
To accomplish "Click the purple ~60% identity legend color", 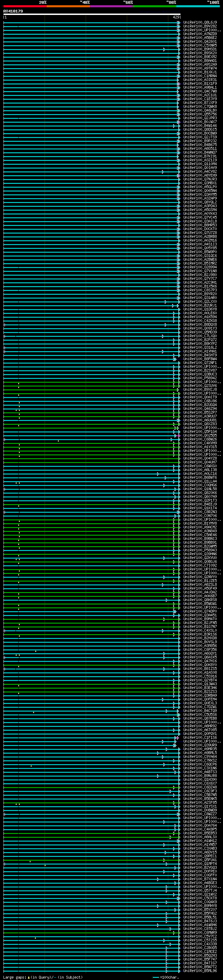I will [111, 7].
